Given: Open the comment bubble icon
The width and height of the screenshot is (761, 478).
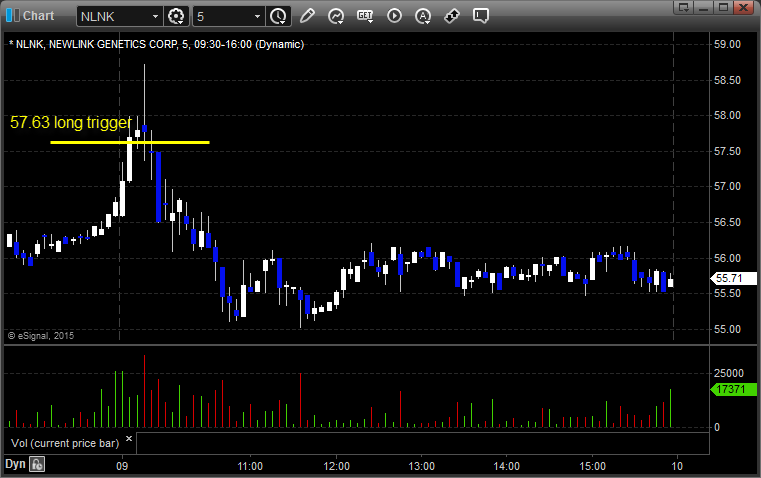Looking at the screenshot, I should point(481,16).
